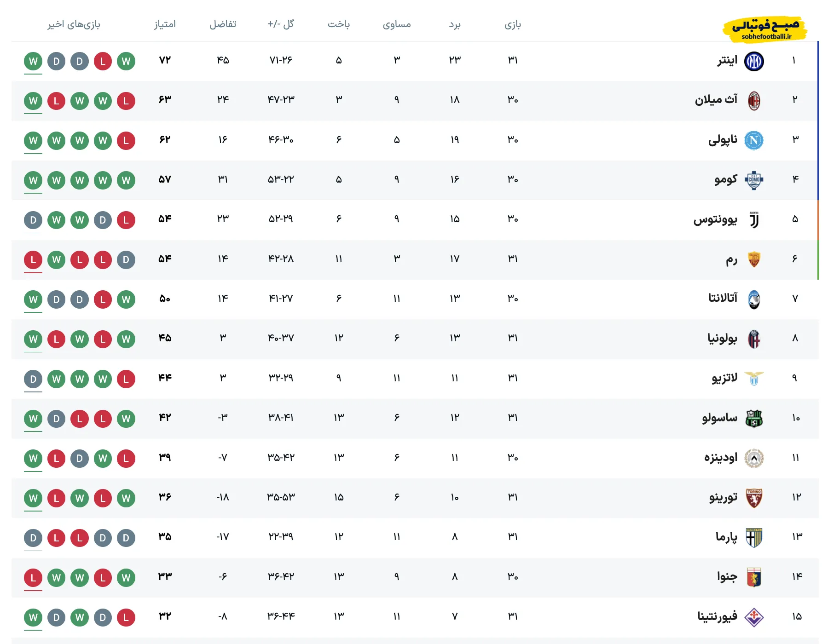The image size is (822, 644).
Task: Click the Atalanta club crest
Action: [x=754, y=299]
